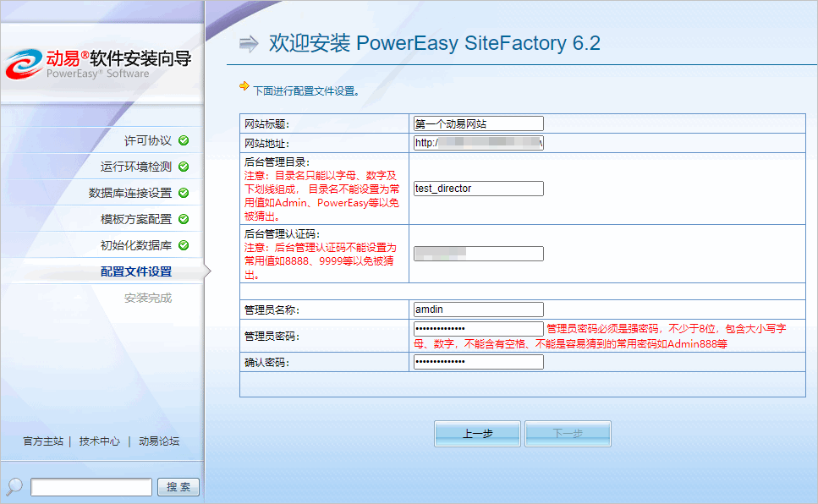Screen dimensions: 818x504
Task: Go back with the 上一步 button
Action: coord(477,434)
